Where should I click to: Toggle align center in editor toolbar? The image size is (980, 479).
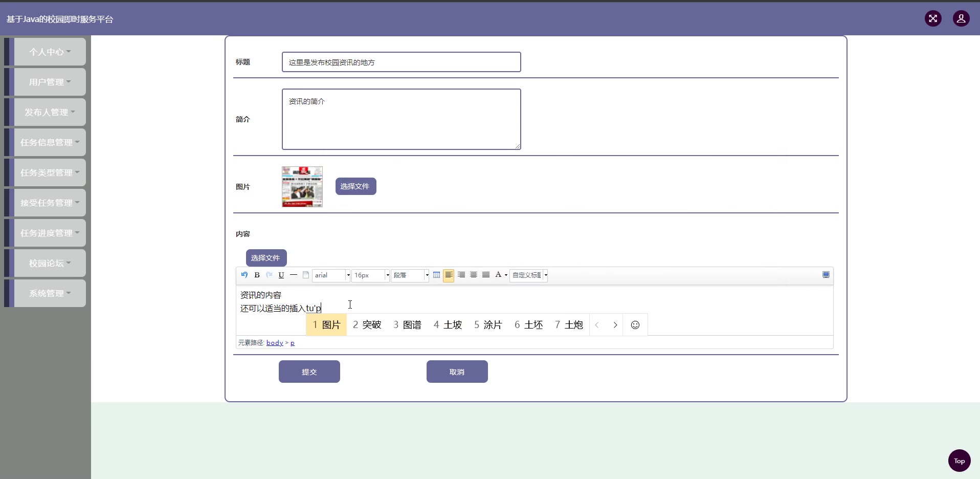click(474, 275)
